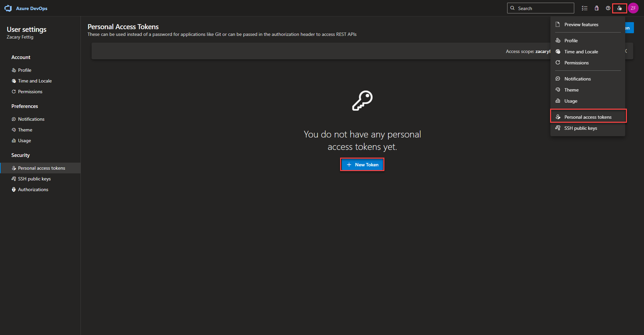Type in the Search field
This screenshot has width=644, height=335.
tap(543, 8)
